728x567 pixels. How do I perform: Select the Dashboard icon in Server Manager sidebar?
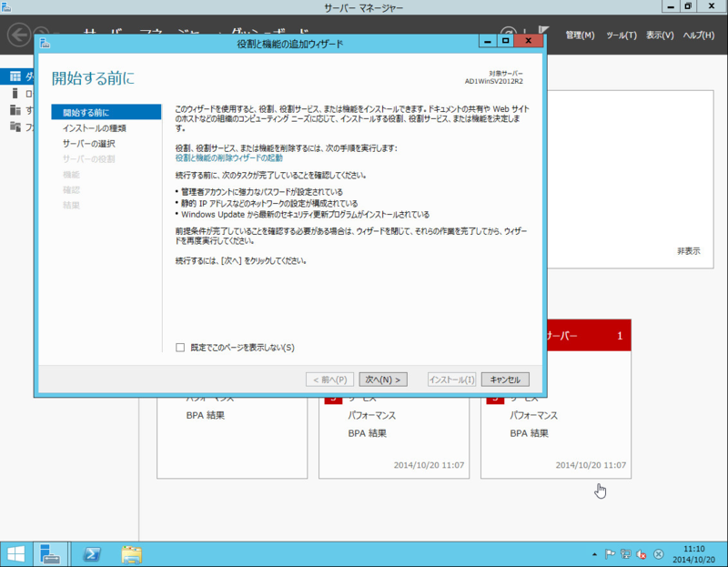pyautogui.click(x=15, y=76)
